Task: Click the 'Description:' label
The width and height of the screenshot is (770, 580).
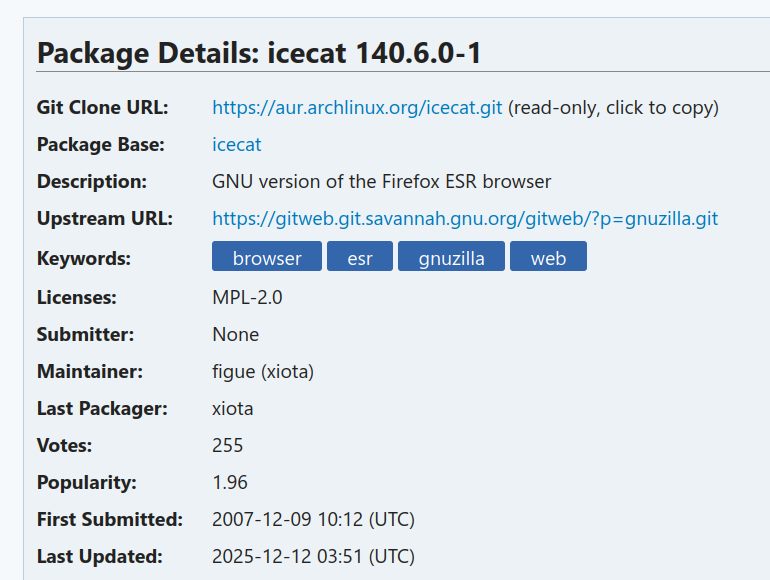Action: point(92,182)
